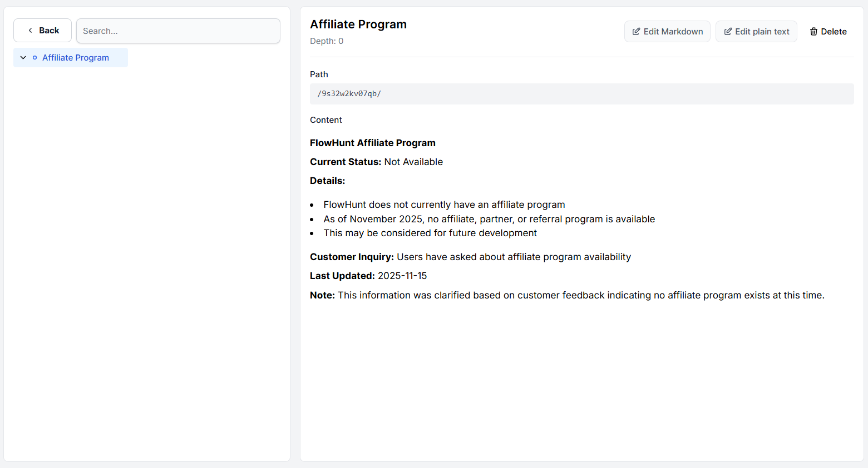The height and width of the screenshot is (468, 868).
Task: Focus the Search input field
Action: 178,31
